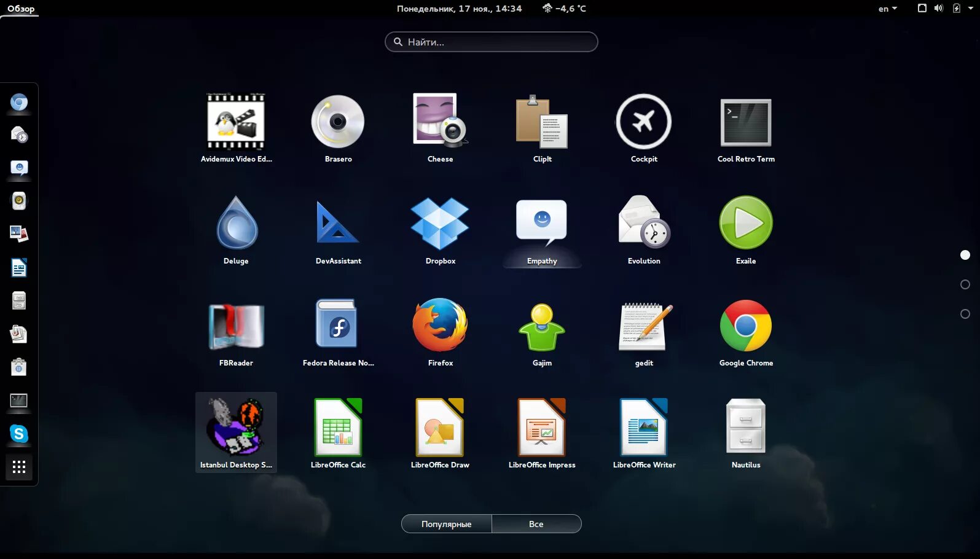Launch the Software shopping bag icon in the dash
The image size is (980, 559).
point(19,367)
